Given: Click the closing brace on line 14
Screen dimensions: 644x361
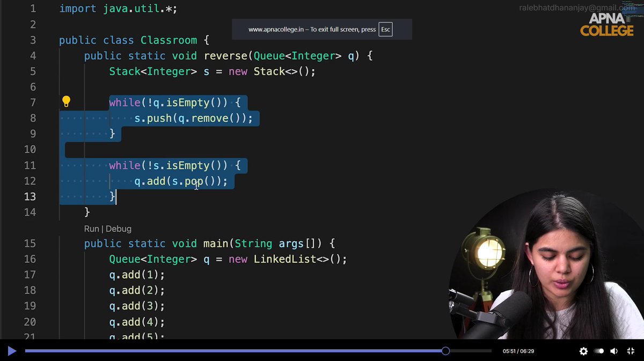Looking at the screenshot, I should coord(87,212).
